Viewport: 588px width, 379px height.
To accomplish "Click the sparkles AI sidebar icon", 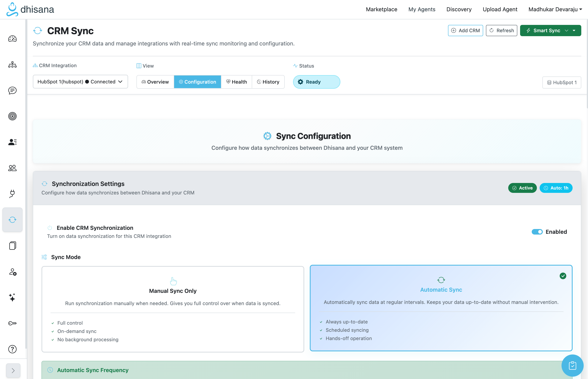I will click(12, 297).
